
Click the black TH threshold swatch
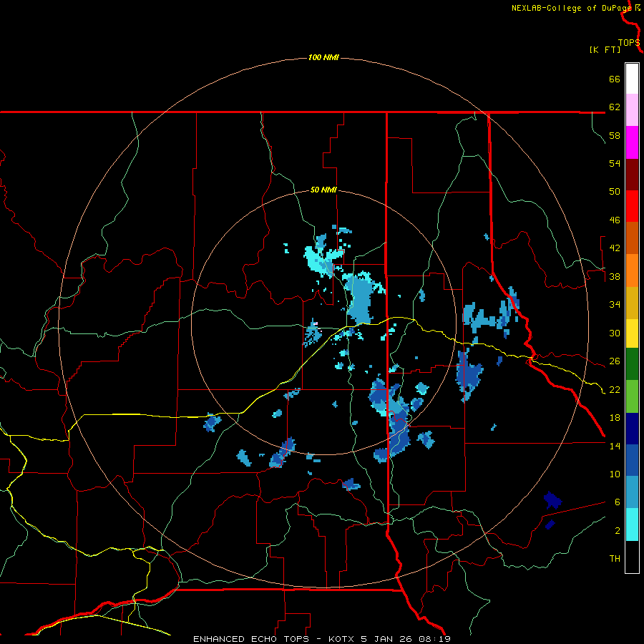tap(632, 557)
